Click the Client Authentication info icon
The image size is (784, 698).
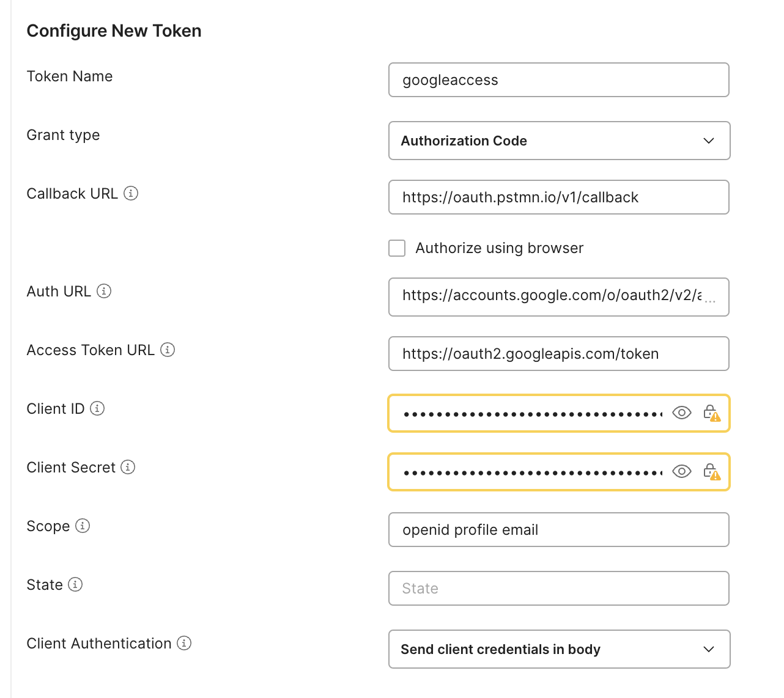[184, 643]
